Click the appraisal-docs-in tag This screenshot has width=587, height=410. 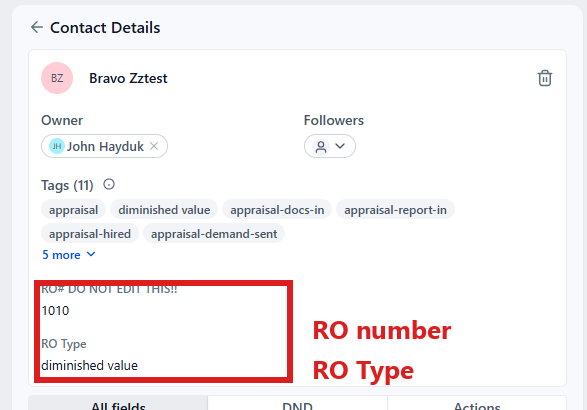coord(277,210)
